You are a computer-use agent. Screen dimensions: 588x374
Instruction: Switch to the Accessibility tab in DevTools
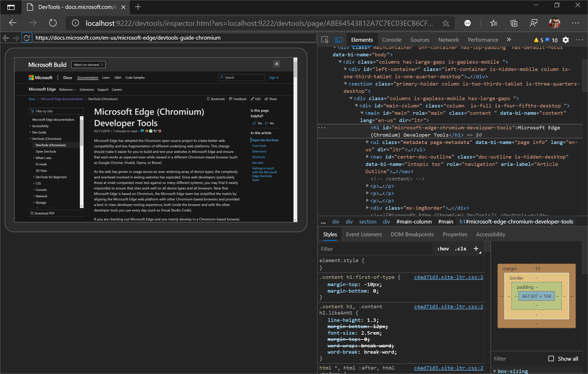click(491, 234)
